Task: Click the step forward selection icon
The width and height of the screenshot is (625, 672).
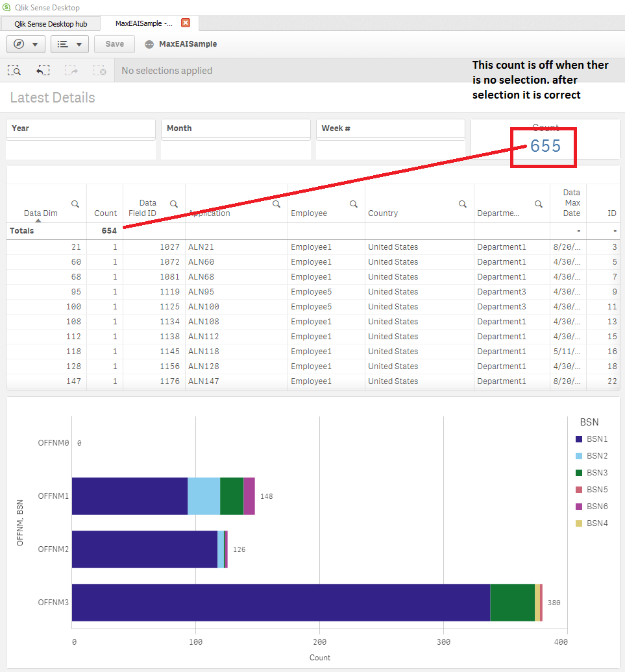Action: pos(71,71)
